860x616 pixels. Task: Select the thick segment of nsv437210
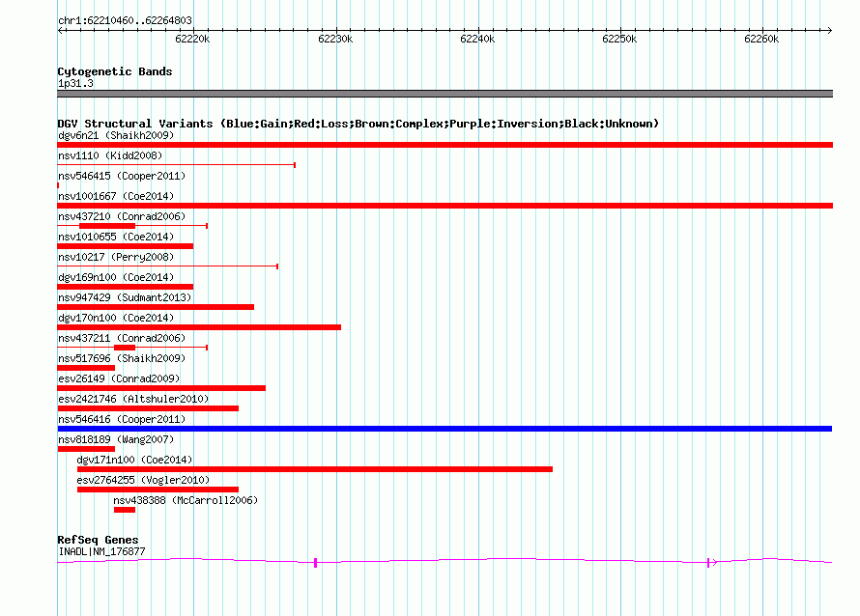[107, 226]
